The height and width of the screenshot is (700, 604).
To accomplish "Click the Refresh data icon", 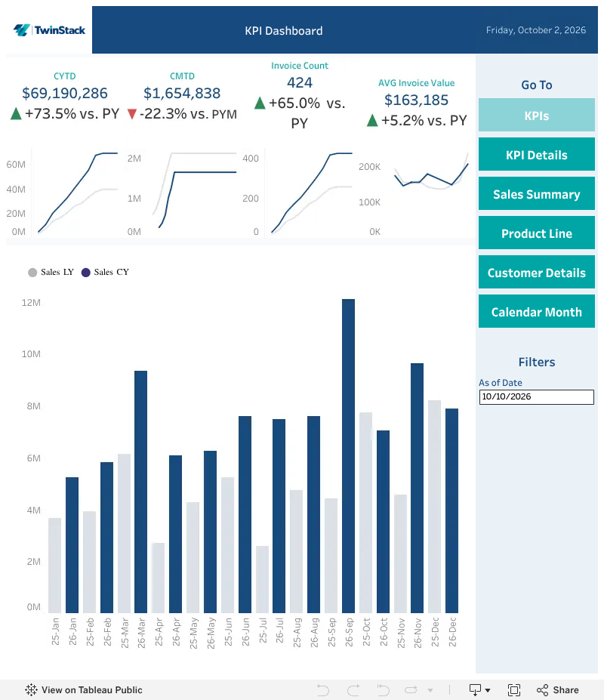I will 411,690.
